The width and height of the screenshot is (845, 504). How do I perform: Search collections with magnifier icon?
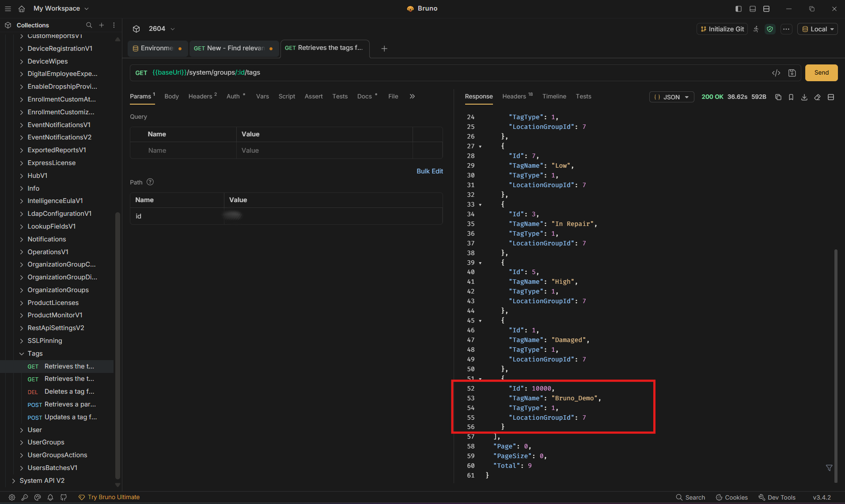click(x=89, y=25)
